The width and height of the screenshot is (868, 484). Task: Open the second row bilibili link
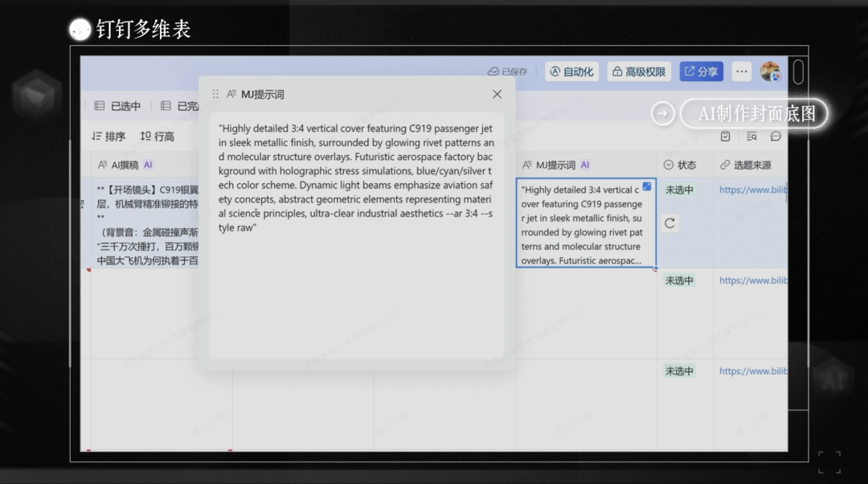pyautogui.click(x=753, y=281)
